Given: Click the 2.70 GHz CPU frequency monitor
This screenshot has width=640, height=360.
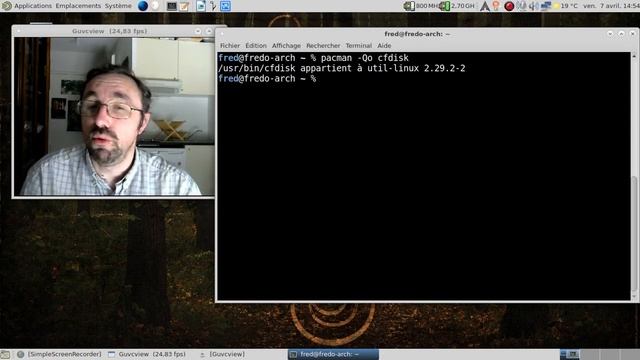Looking at the screenshot, I should (x=457, y=6).
